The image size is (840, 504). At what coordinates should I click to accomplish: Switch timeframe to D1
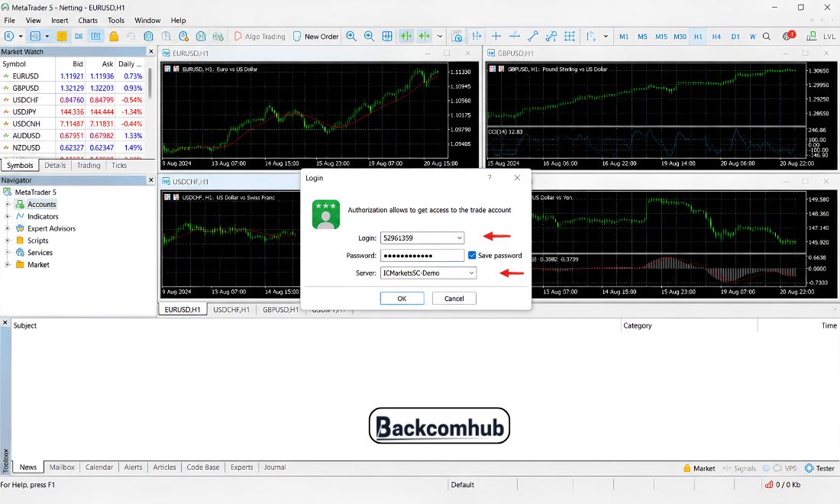click(x=735, y=37)
